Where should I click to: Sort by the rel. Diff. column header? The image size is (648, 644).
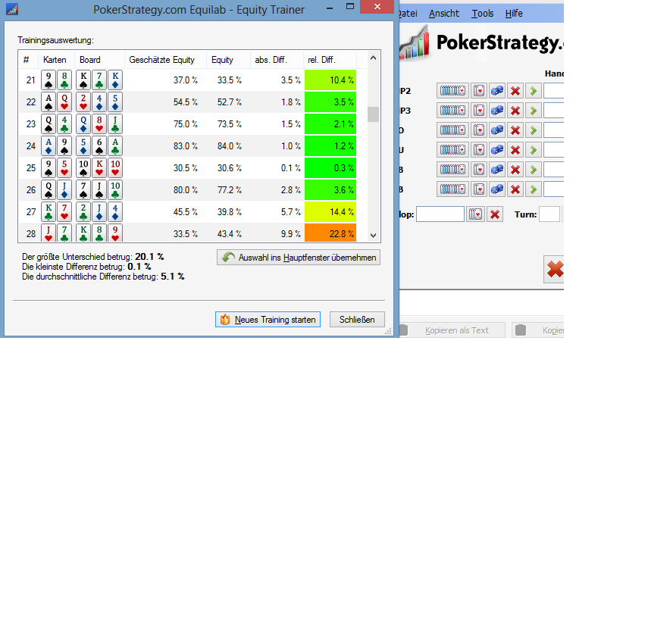[x=330, y=60]
